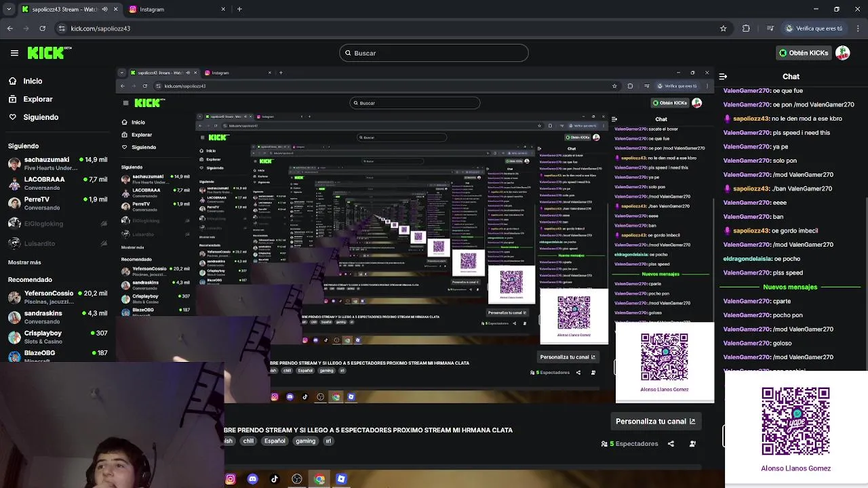Viewport: 868px width, 488px height.
Task: In first nested stream window, click Buscar field
Action: pyautogui.click(x=415, y=103)
